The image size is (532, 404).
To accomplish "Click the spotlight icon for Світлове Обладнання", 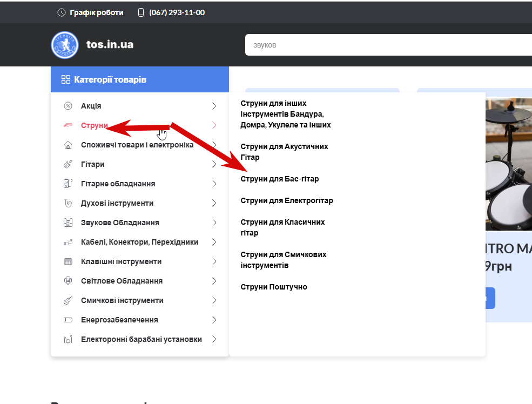I will (x=68, y=281).
